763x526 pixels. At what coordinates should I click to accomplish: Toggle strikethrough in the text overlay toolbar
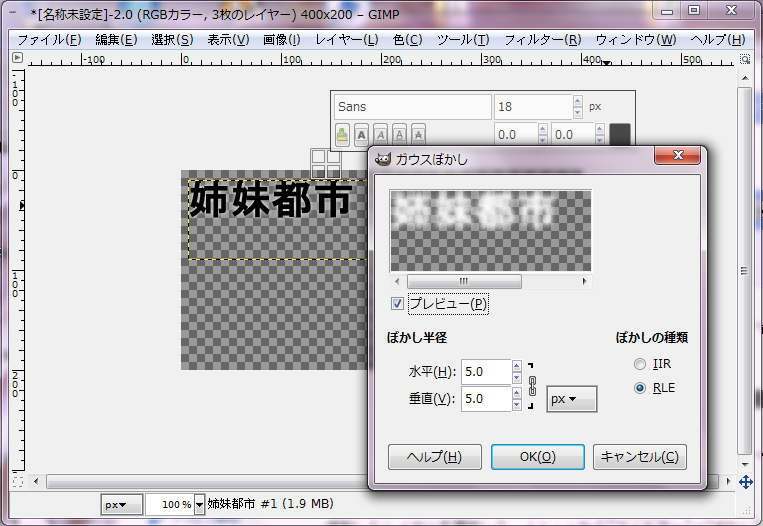(418, 135)
